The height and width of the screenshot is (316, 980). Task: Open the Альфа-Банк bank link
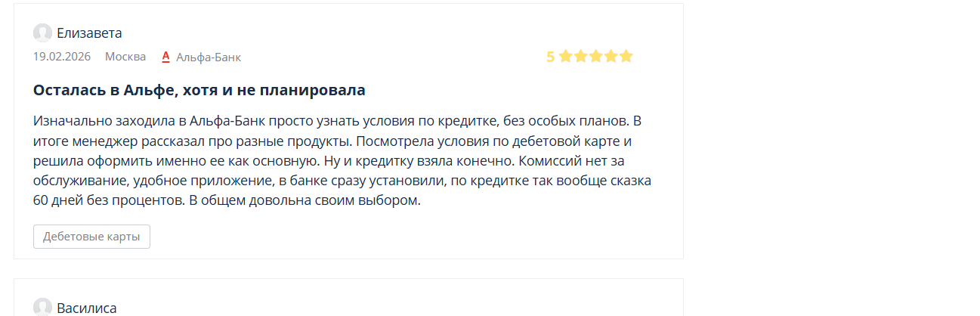tap(208, 57)
